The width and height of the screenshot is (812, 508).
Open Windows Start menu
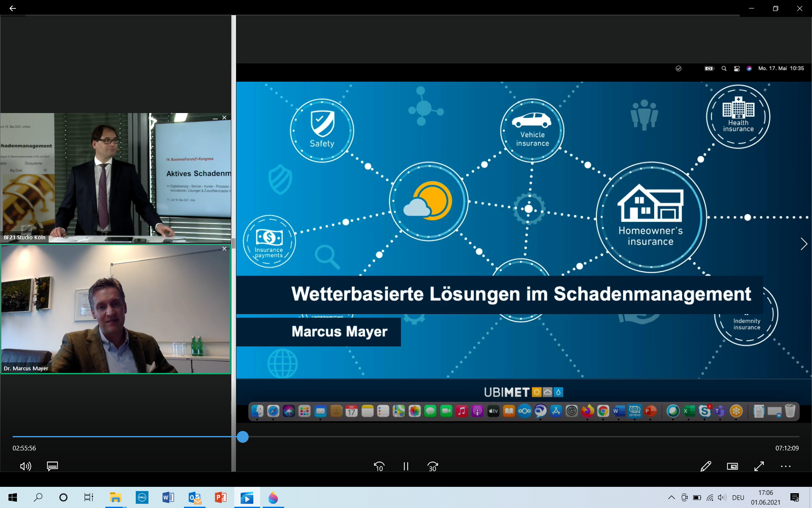(x=13, y=497)
